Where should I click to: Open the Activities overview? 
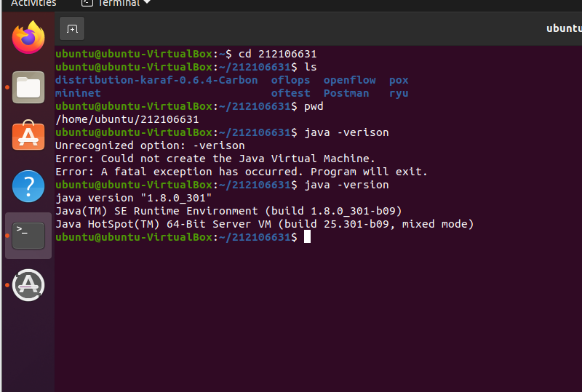[33, 4]
